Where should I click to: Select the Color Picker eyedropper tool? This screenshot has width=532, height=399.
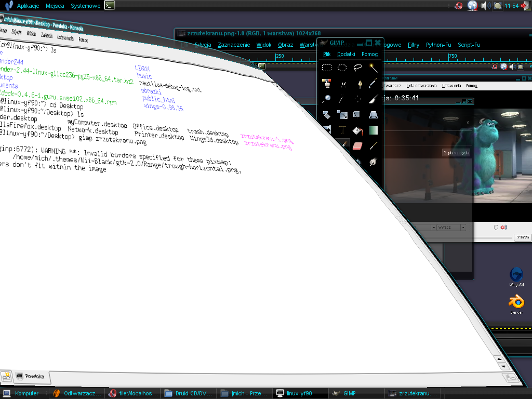[x=373, y=83]
